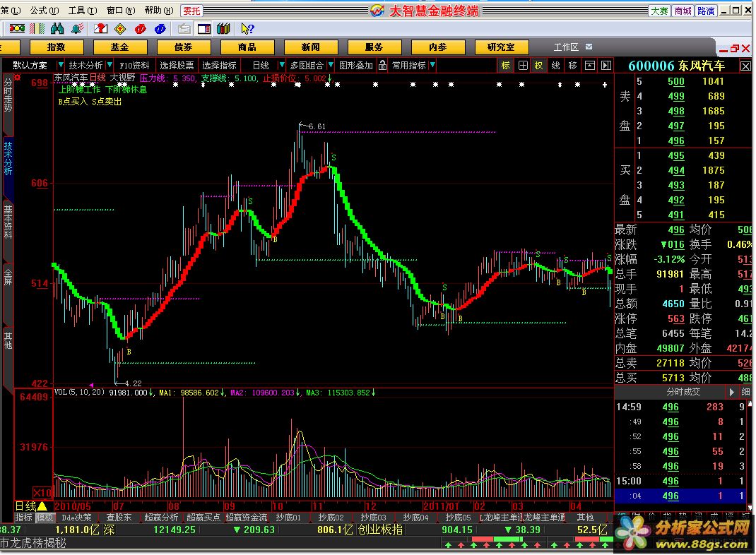The height and width of the screenshot is (555, 756).
Task: Click the grayed-out clipboard toolbar icon
Action: click(x=184, y=29)
